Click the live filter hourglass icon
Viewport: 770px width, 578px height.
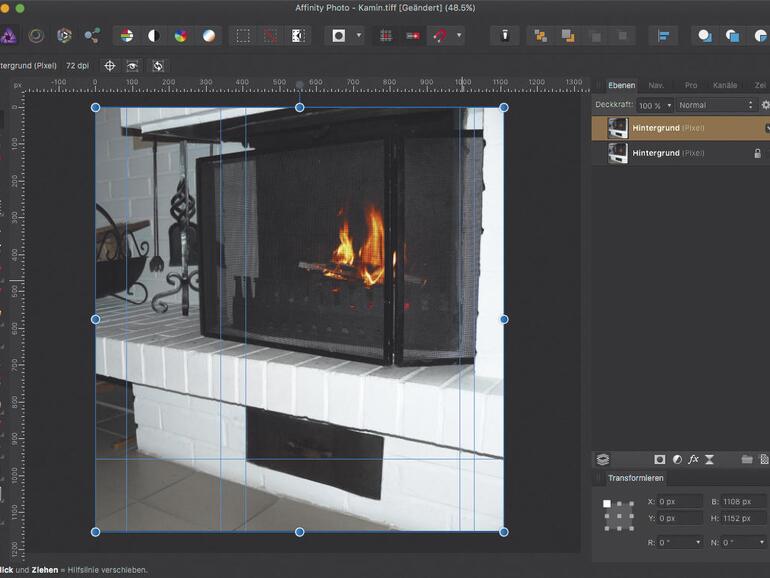709,459
